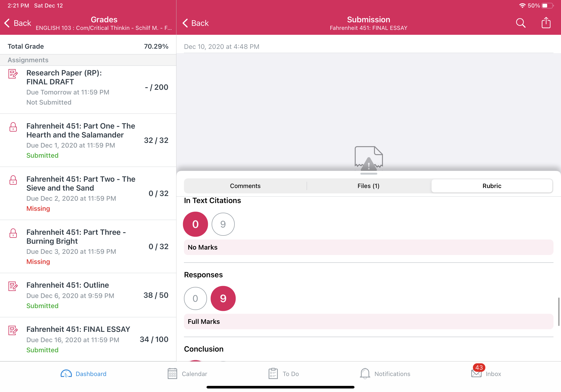561x392 pixels.
Task: Open the Notifications tab
Action: coord(385,374)
